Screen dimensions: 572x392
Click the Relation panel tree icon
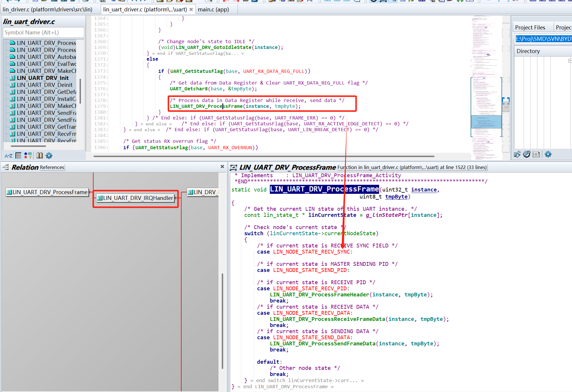(6, 167)
